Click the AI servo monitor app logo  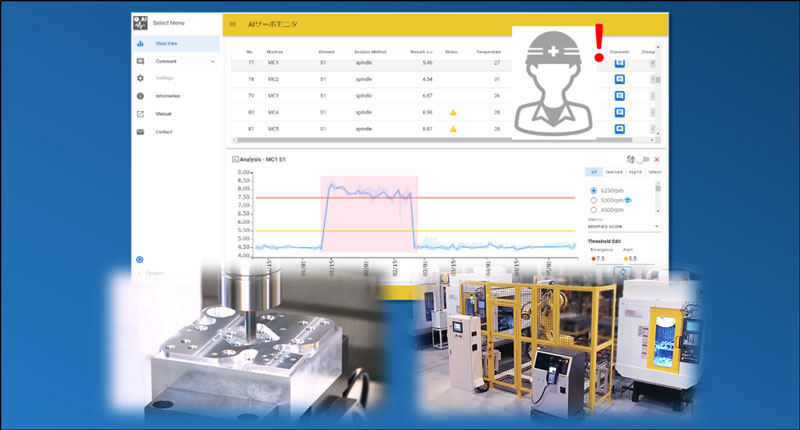[140, 23]
